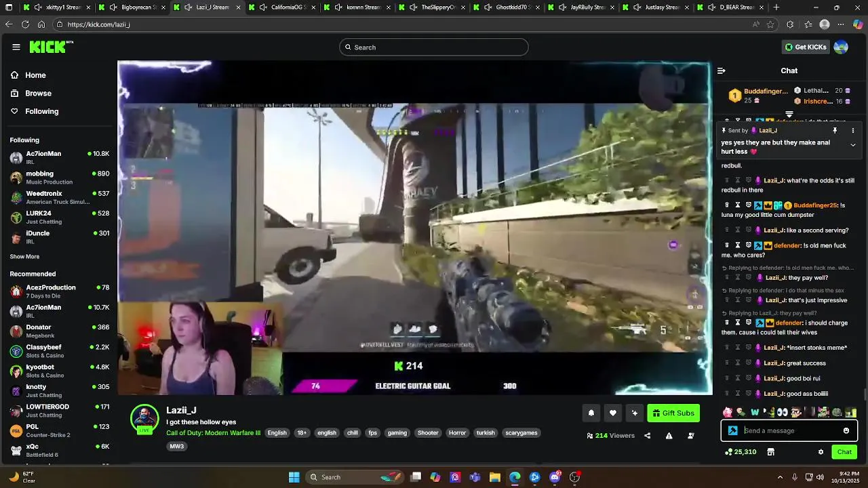This screenshot has height=488, width=868.
Task: Report the stream with warning icon
Action: (x=669, y=436)
